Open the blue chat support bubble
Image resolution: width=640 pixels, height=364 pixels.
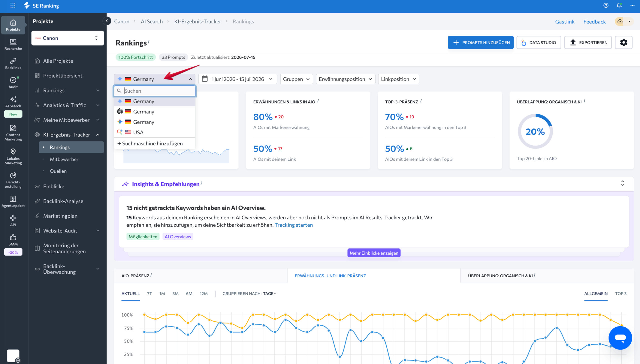coord(620,338)
